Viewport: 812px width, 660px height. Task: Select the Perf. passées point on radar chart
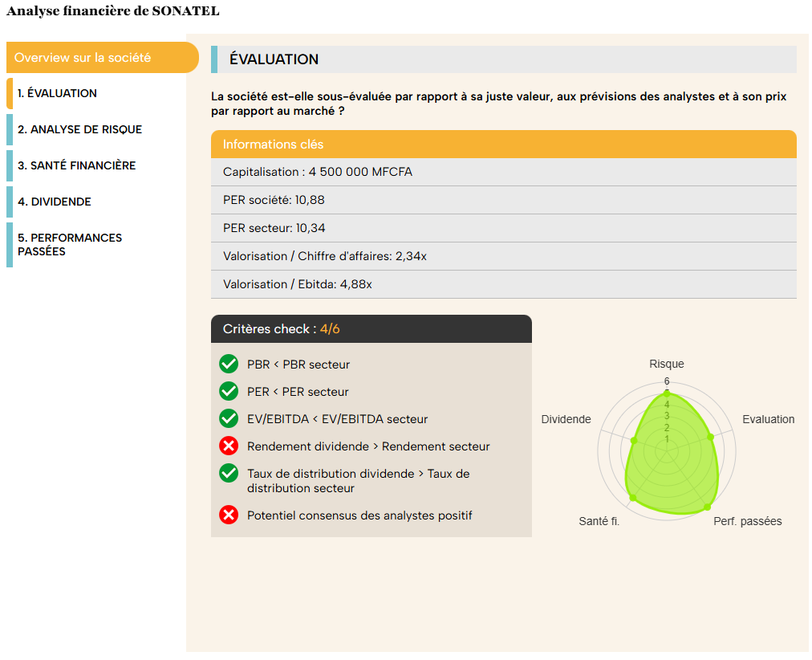click(x=708, y=507)
